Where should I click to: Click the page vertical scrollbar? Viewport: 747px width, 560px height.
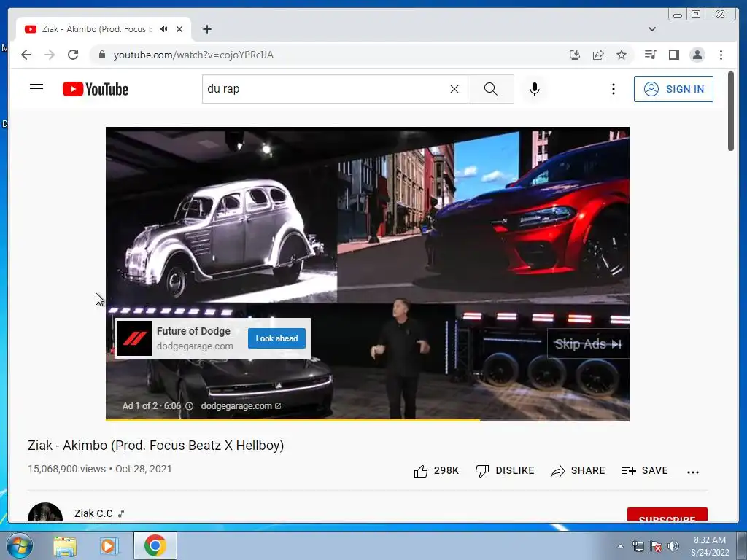[731, 112]
